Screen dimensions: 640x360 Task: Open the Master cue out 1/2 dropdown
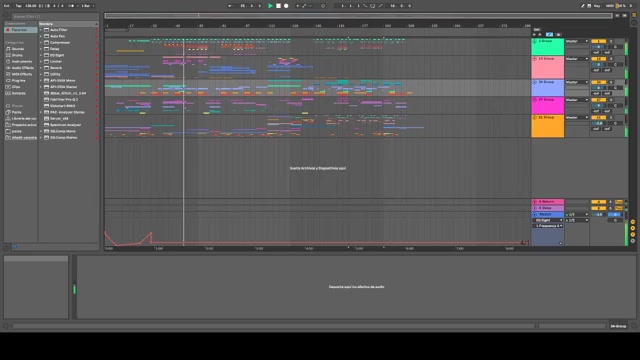[x=577, y=215]
